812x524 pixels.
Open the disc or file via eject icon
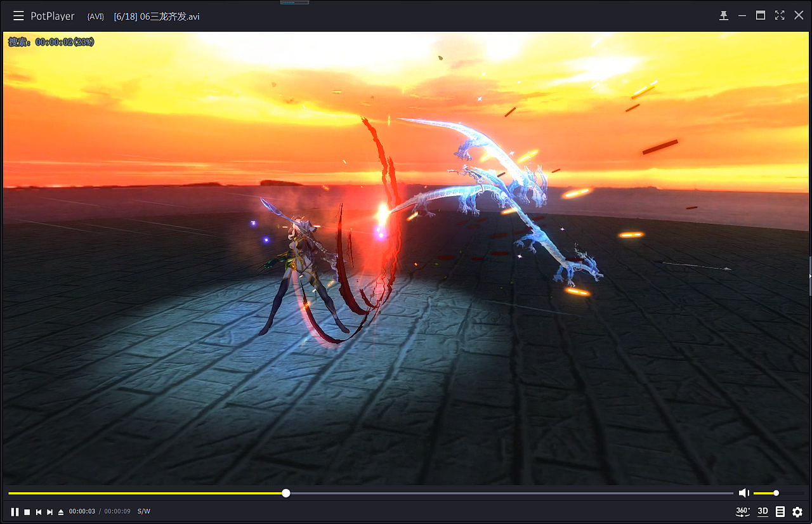coord(61,511)
